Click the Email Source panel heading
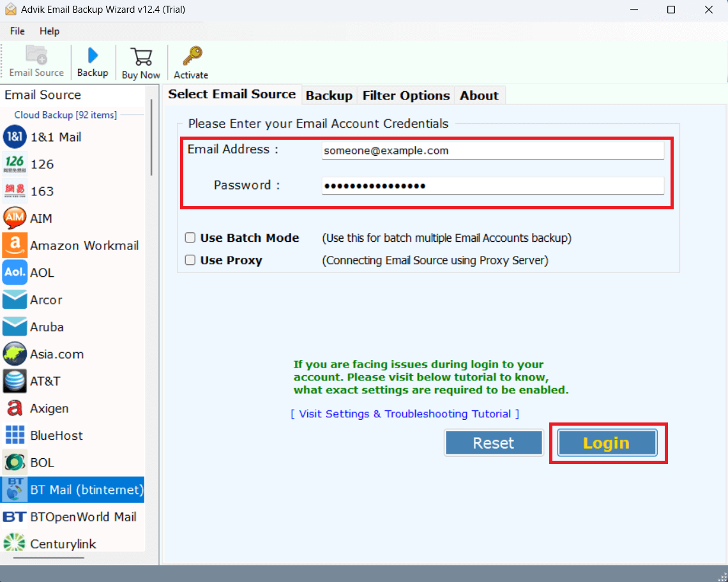This screenshot has width=728, height=582. click(x=43, y=94)
